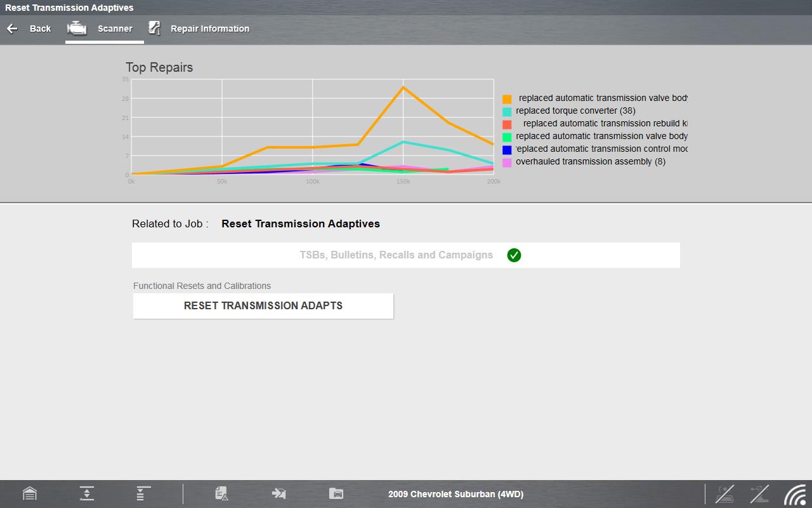Toggle the pink overhauled transmission legend swatch
This screenshot has width=812, height=508.
click(x=507, y=163)
